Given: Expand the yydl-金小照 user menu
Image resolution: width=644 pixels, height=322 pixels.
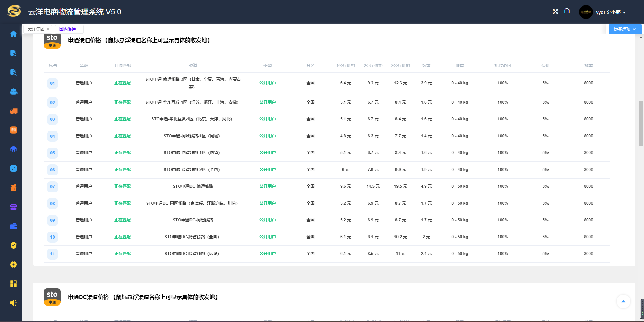Looking at the screenshot, I should [611, 12].
